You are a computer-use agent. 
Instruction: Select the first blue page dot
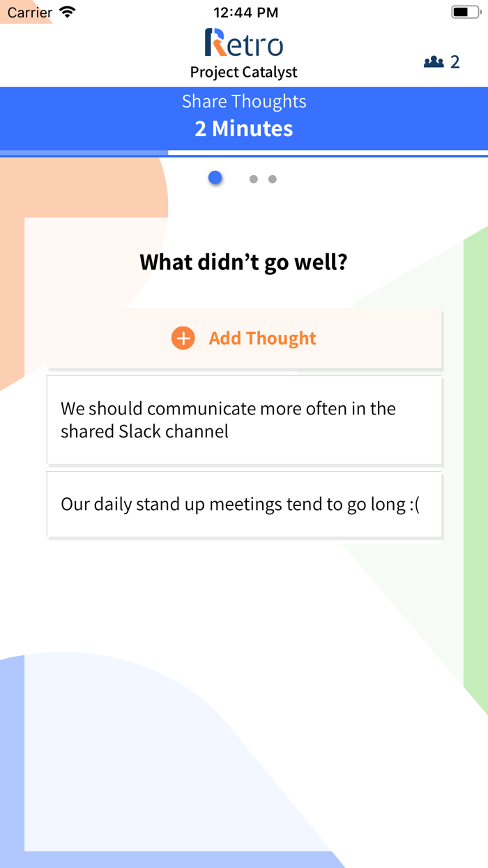215,178
